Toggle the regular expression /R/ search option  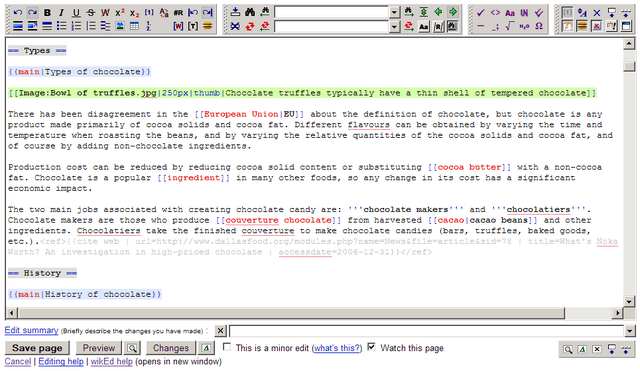coord(438,27)
